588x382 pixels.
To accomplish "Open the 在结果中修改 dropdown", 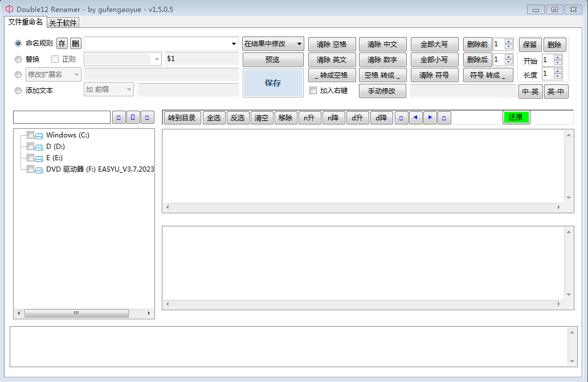I will click(x=272, y=44).
